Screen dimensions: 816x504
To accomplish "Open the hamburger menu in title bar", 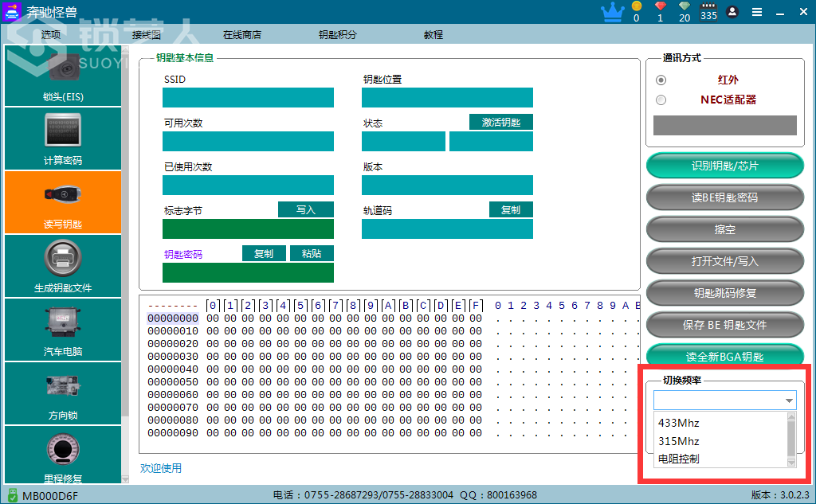I will tap(757, 12).
